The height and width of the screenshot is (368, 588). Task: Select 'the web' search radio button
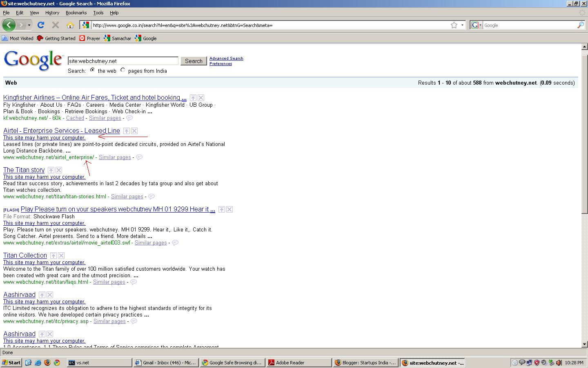coord(93,70)
